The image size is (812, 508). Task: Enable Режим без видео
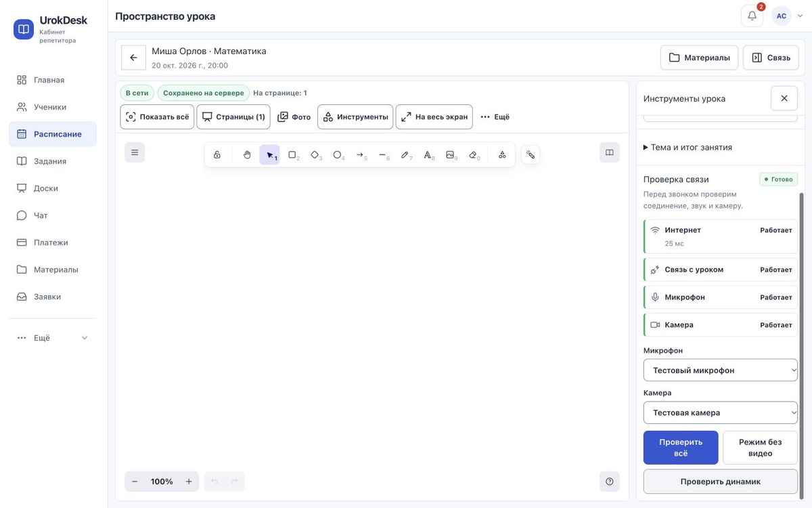pyautogui.click(x=760, y=448)
